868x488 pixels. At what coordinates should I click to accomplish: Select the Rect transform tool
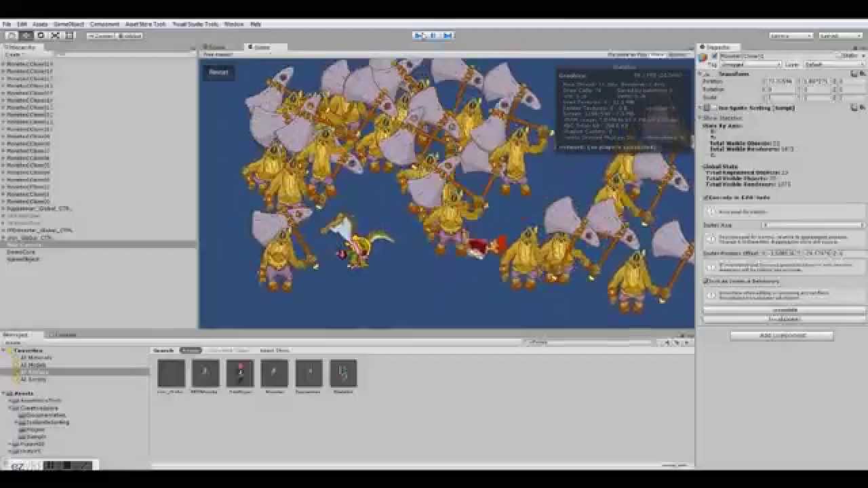69,35
